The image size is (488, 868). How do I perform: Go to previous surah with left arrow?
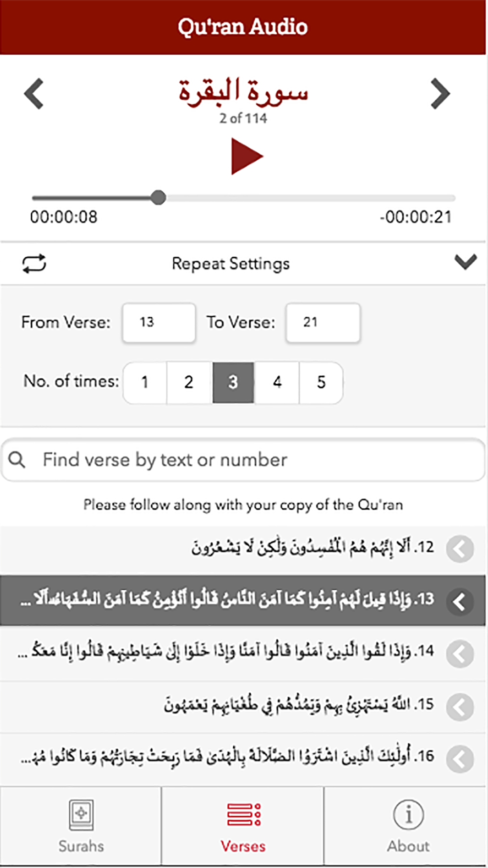pyautogui.click(x=34, y=94)
